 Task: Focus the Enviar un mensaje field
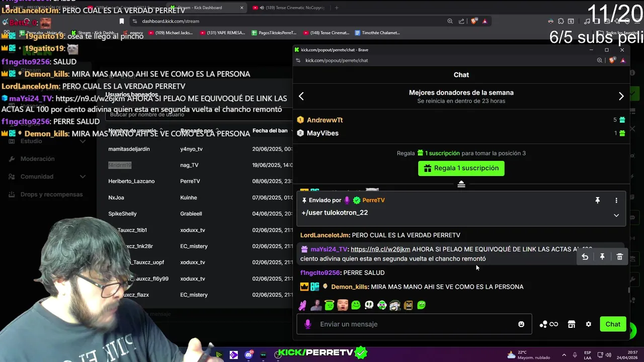click(414, 324)
